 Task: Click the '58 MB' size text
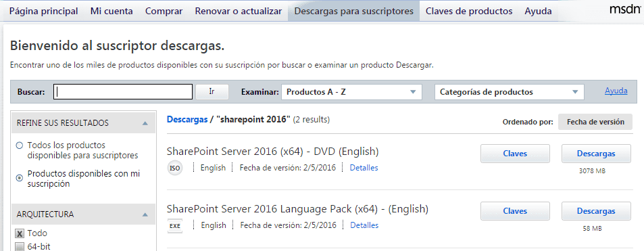click(592, 229)
